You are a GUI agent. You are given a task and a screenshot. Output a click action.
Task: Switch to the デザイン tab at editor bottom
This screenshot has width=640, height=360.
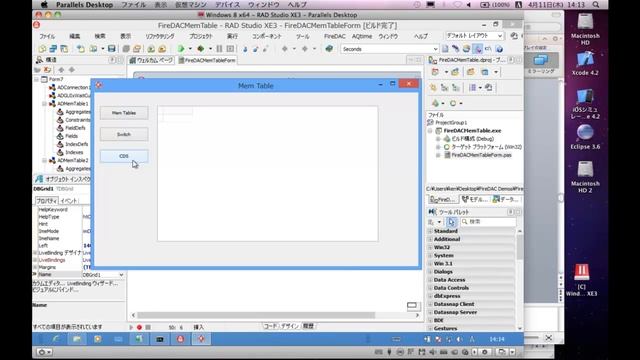(290, 326)
